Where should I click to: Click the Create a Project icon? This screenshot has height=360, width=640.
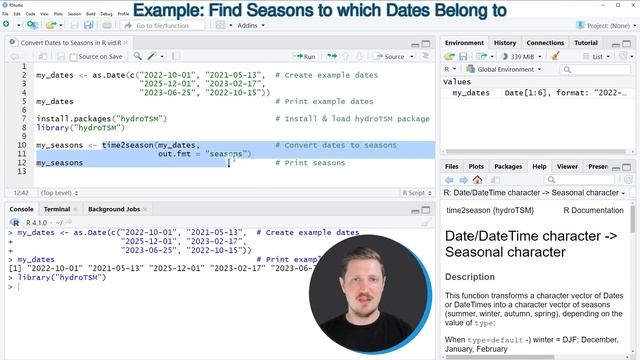pos(32,25)
